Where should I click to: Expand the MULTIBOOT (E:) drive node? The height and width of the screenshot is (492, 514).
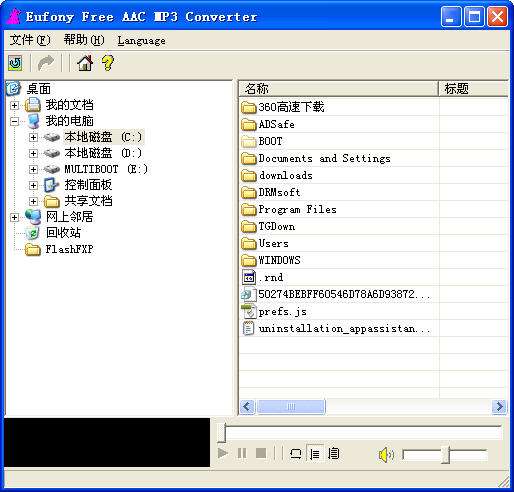point(33,169)
